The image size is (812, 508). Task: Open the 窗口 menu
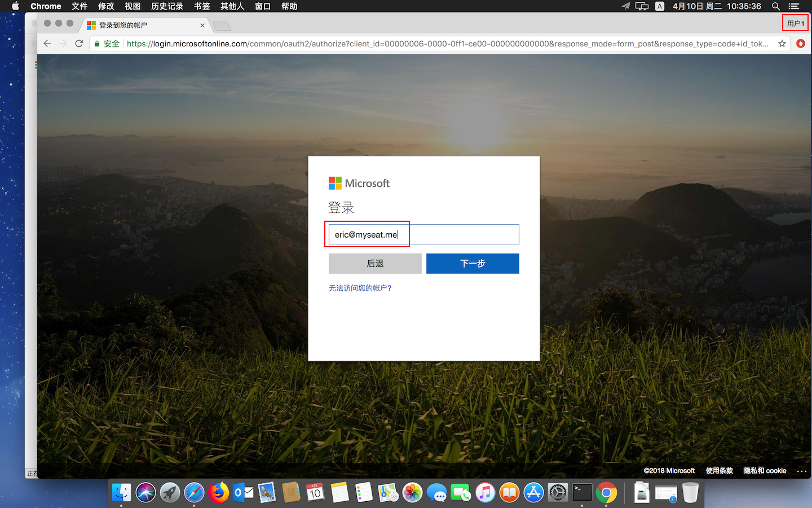tap(263, 6)
